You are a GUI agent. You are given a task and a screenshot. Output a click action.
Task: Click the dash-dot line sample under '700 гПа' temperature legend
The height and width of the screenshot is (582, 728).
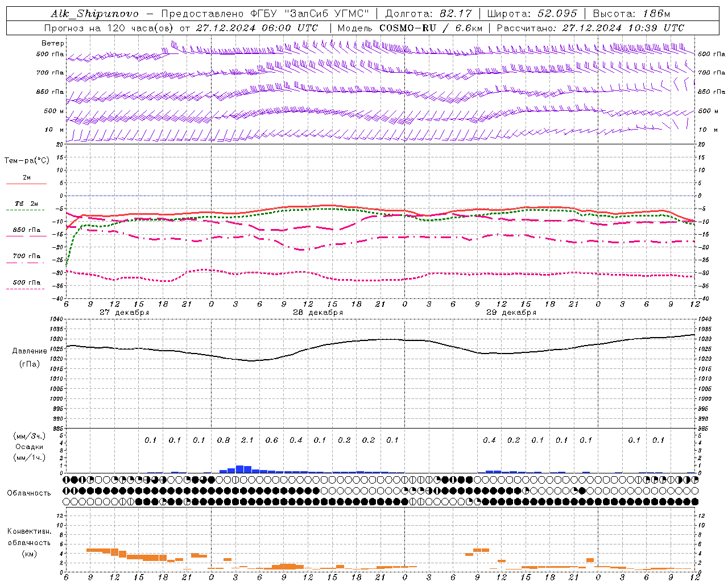[x=26, y=263]
